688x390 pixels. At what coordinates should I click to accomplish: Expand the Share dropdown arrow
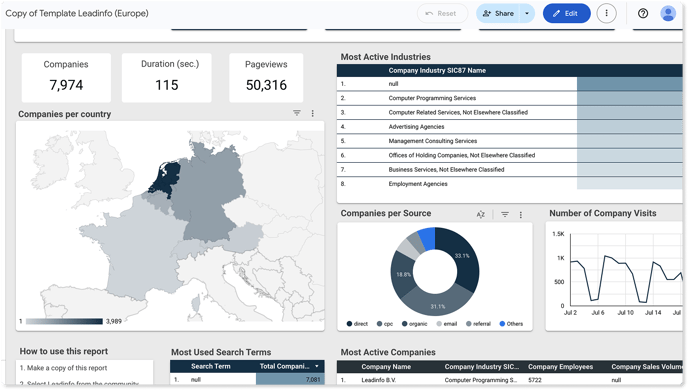pyautogui.click(x=527, y=14)
